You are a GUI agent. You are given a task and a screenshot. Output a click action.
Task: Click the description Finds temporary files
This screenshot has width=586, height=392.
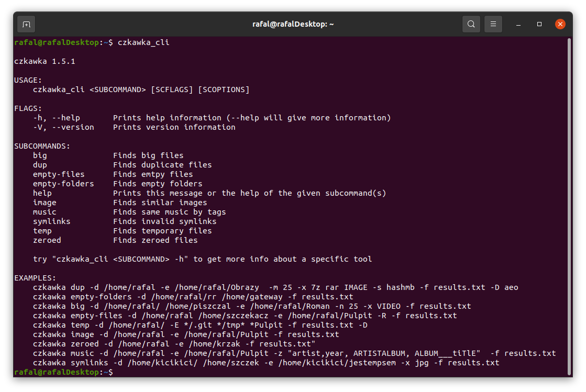pyautogui.click(x=162, y=231)
